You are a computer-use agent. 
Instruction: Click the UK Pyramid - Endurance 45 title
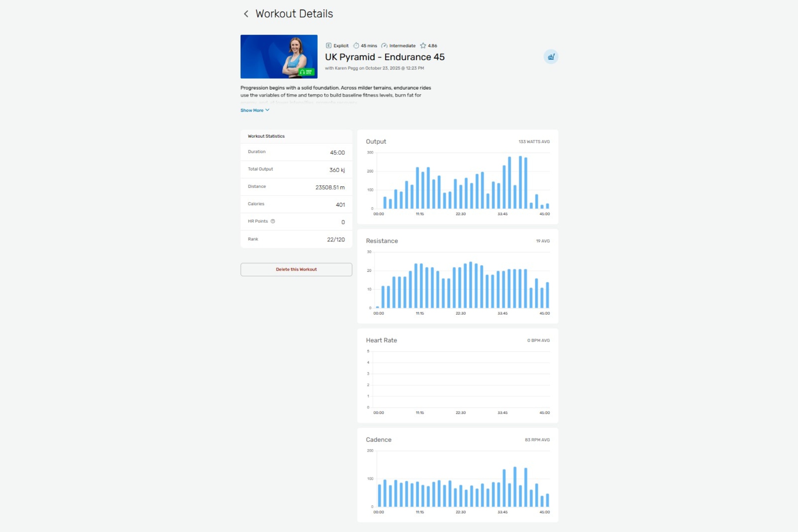[x=384, y=57]
